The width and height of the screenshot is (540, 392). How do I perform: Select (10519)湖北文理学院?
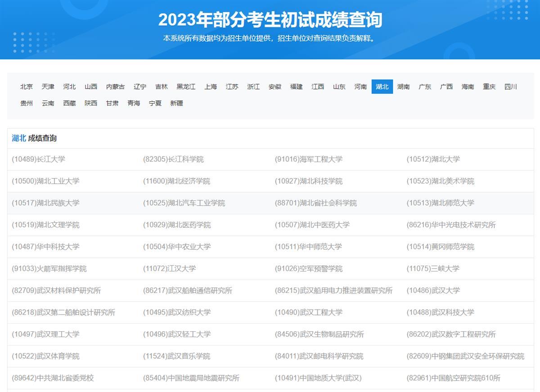pos(45,225)
